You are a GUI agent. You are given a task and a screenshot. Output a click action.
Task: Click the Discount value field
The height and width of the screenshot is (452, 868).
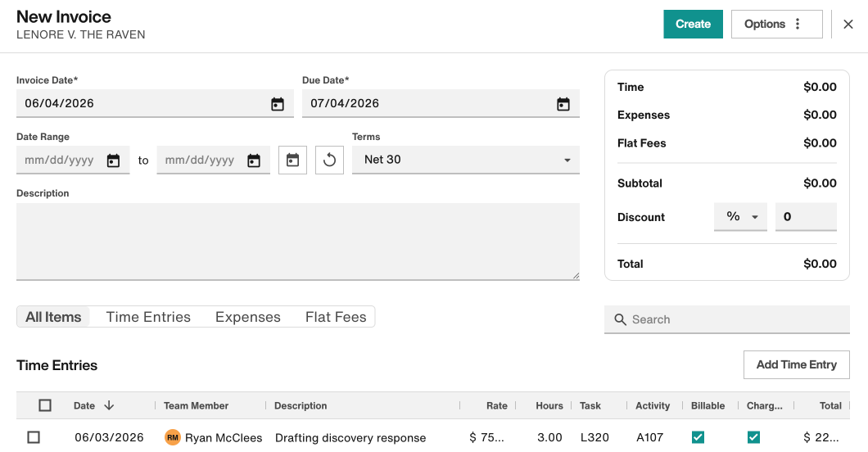coord(806,217)
